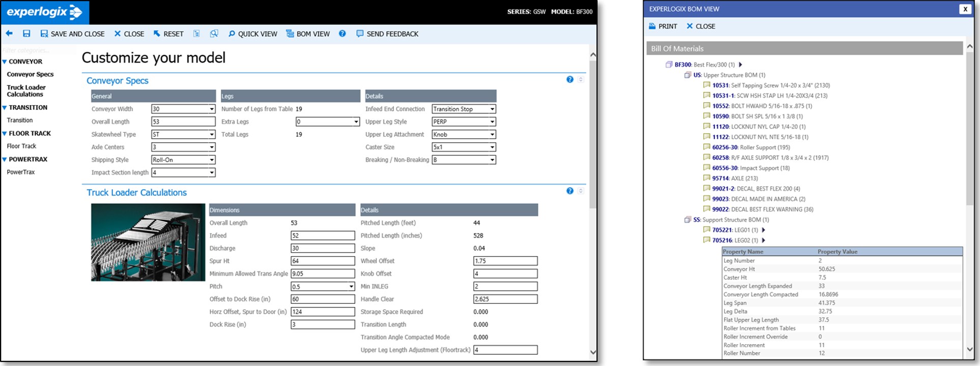Click Print in BOM View window
This screenshot has height=366, width=980.
tap(663, 26)
